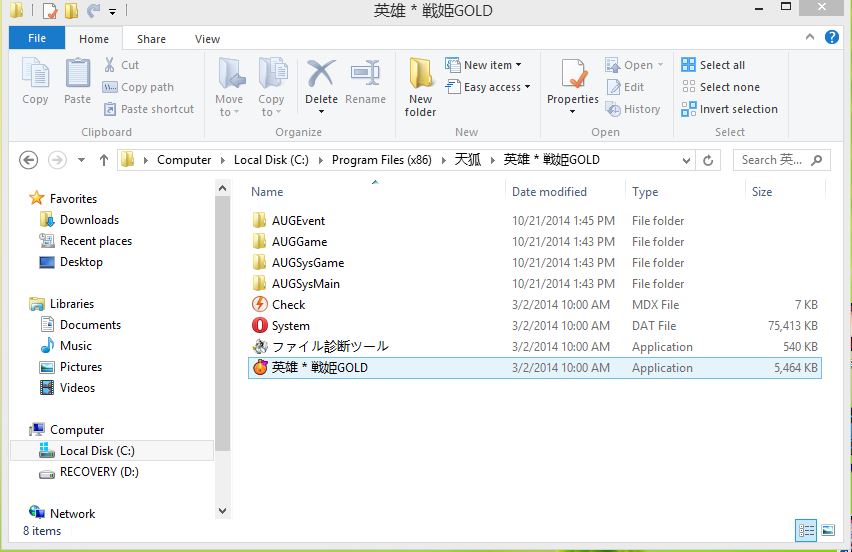This screenshot has width=852, height=552.
Task: Go forward using the forward arrow
Action: tap(58, 160)
